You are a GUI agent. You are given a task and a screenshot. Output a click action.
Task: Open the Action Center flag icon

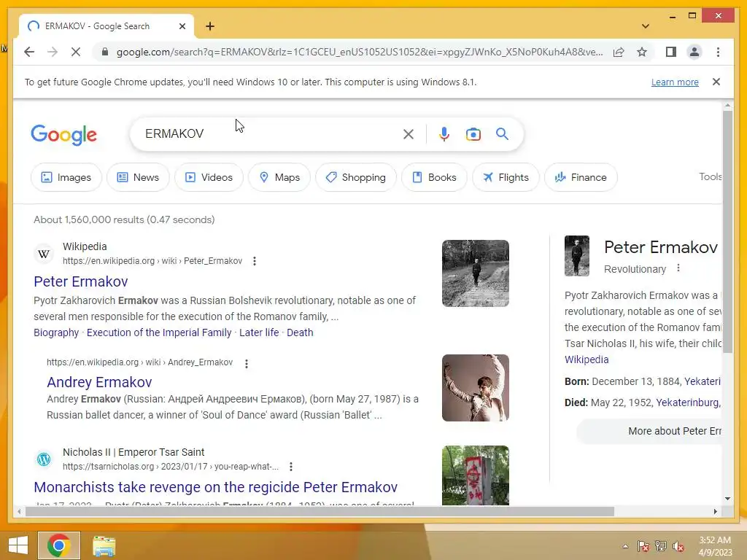[x=643, y=546]
